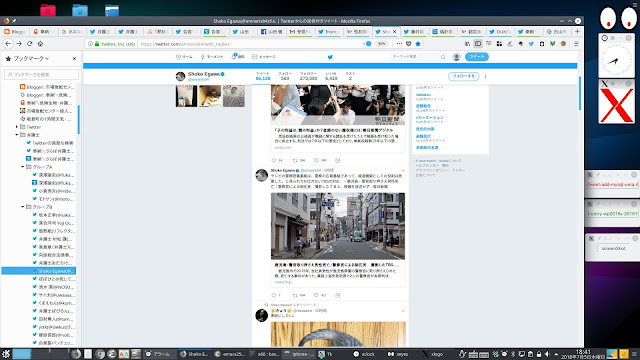This screenshot has height=360, width=640.
Task: Open the フォロワー 273,000 count
Action: pyautogui.click(x=309, y=76)
